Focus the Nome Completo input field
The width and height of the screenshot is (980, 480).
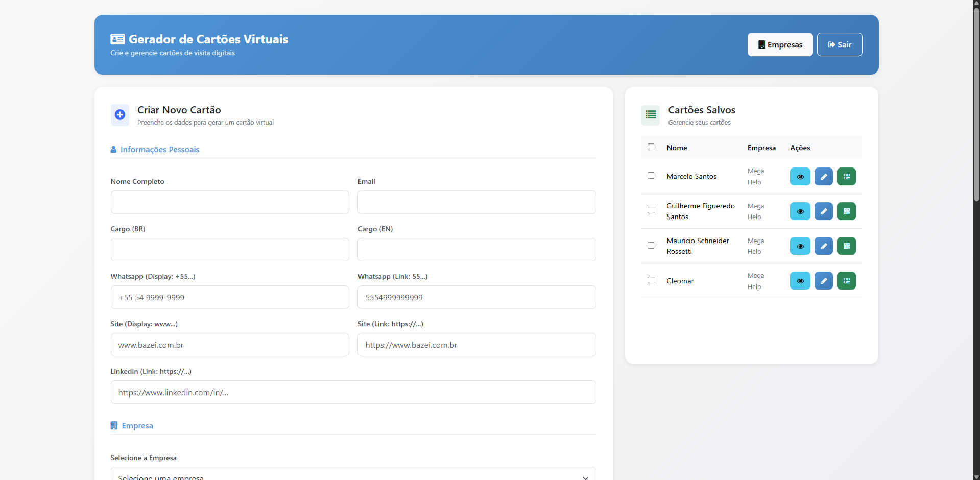230,202
